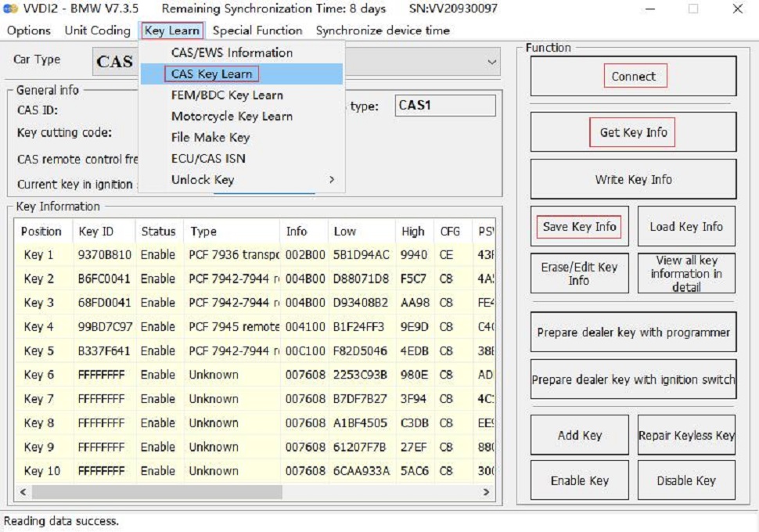Screen dimensions: 759x532
Task: Click Prepare dealer key with programmer
Action: coord(634,331)
